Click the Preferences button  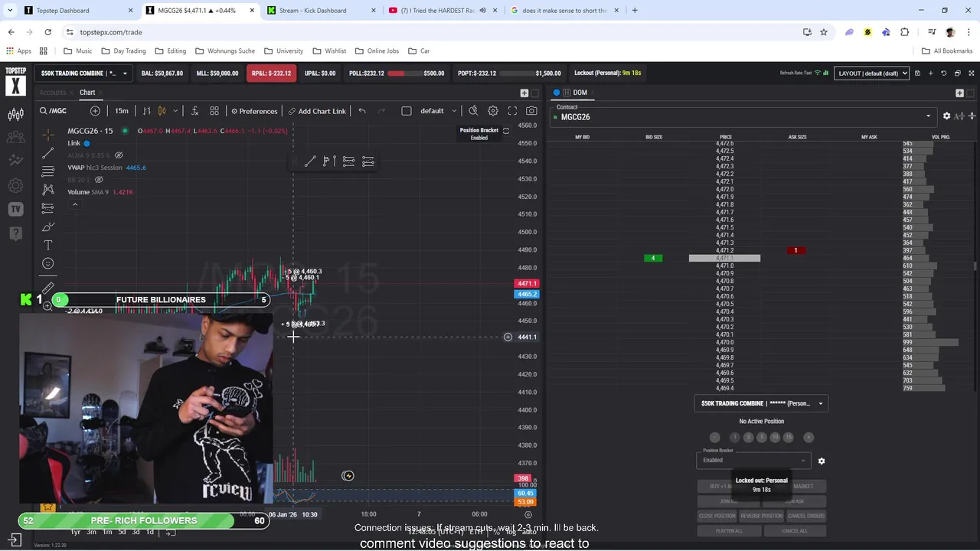[254, 111]
